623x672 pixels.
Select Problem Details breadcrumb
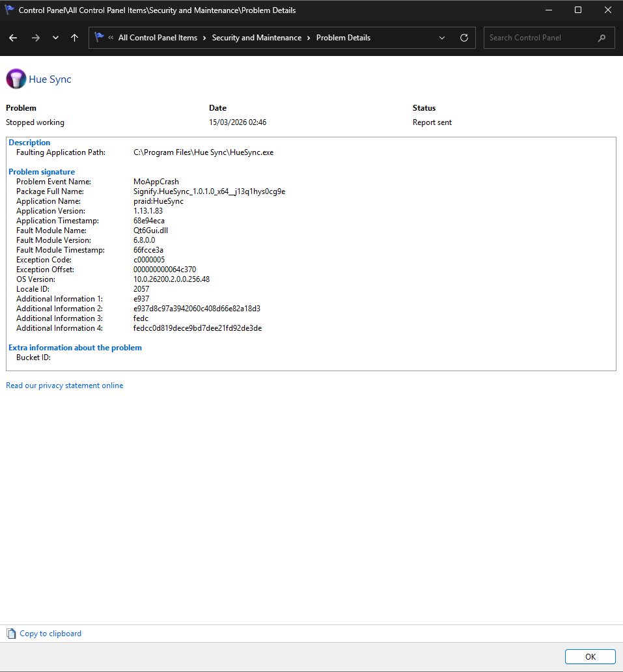[343, 38]
